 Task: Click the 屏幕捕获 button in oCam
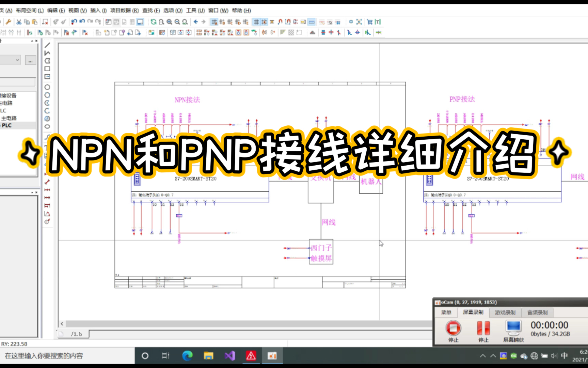[x=513, y=328]
